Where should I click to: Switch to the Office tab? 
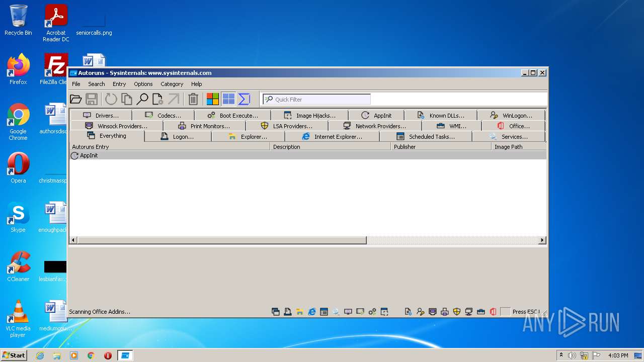[513, 126]
